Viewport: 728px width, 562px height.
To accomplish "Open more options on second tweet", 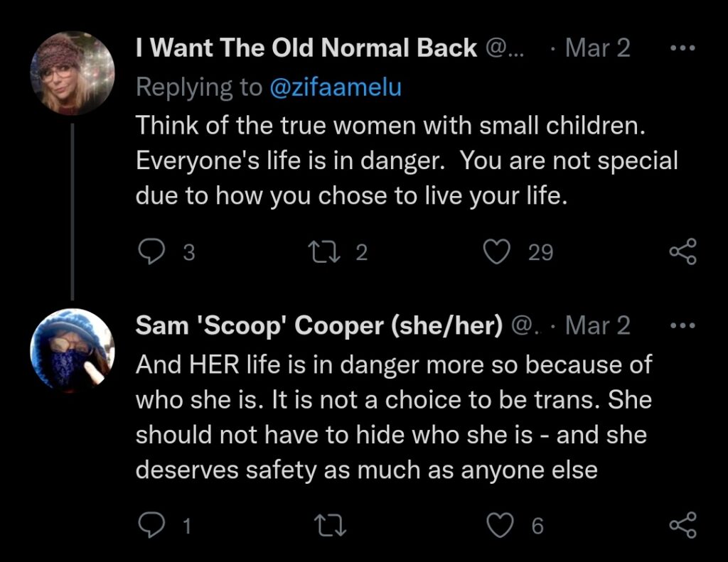I will coord(683,325).
